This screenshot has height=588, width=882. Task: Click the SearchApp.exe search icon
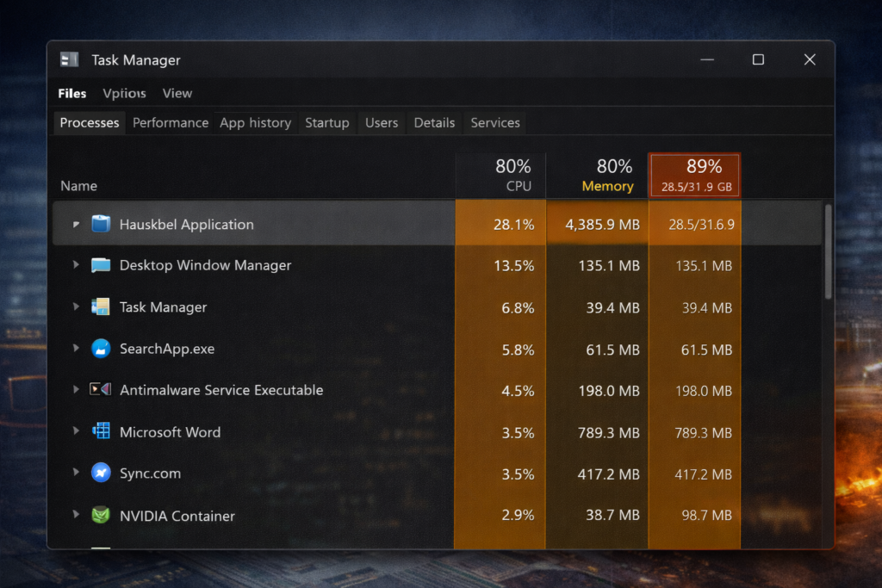pos(102,349)
